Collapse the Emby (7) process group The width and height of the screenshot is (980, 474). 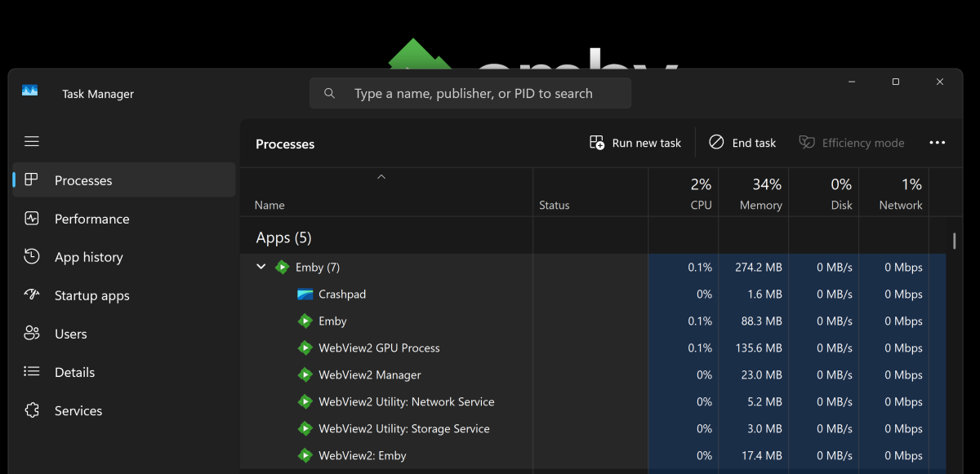point(261,267)
